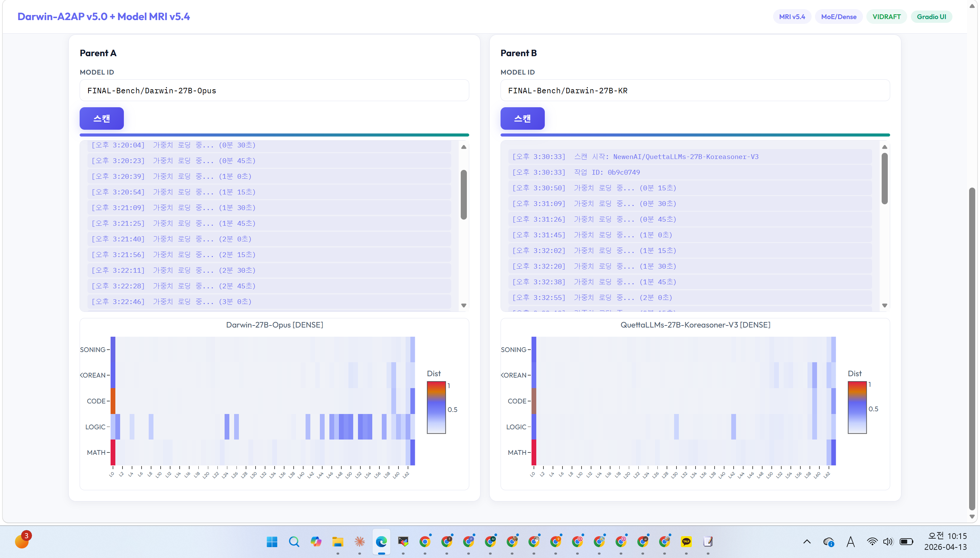Click the Gradio UI badge
This screenshot has width=980, height=558.
pos(931,17)
